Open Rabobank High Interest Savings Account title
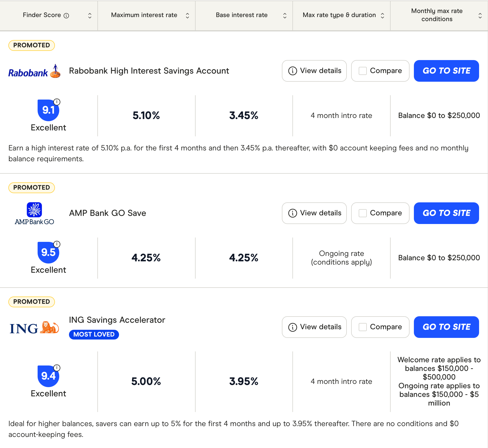This screenshot has height=448, width=488. [x=149, y=71]
